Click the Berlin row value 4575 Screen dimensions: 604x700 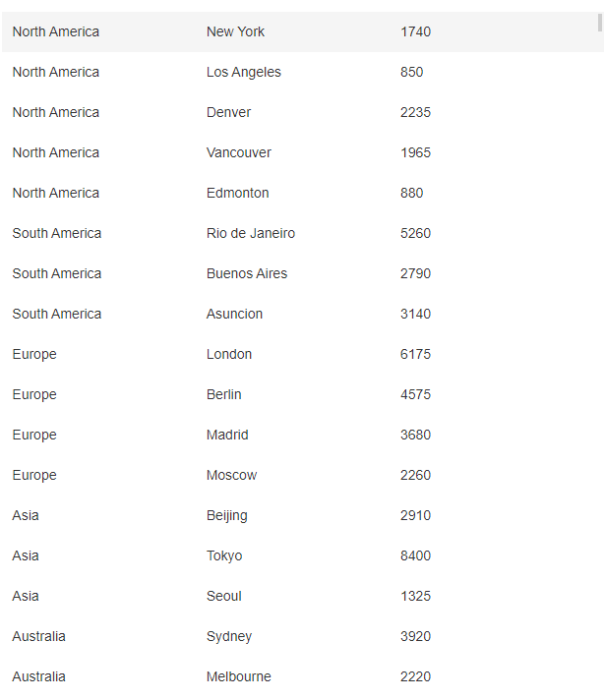pyautogui.click(x=415, y=394)
